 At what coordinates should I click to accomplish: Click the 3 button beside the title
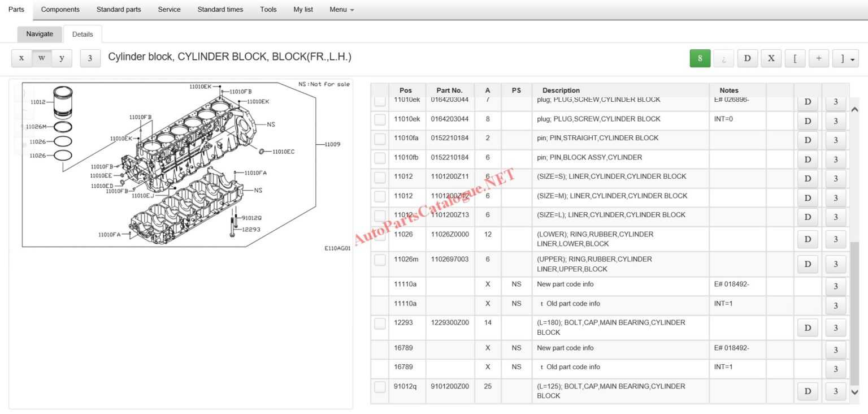click(90, 58)
